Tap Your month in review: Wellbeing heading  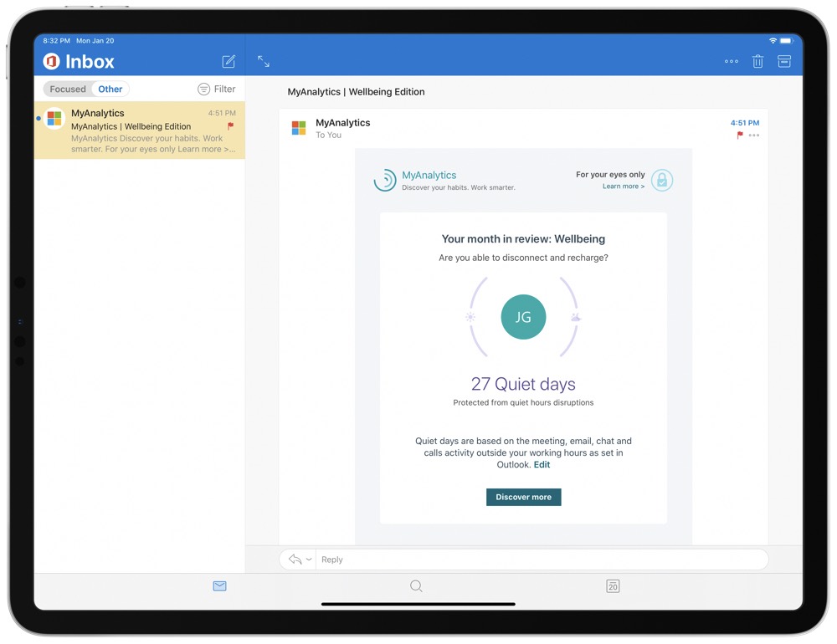pyautogui.click(x=523, y=239)
